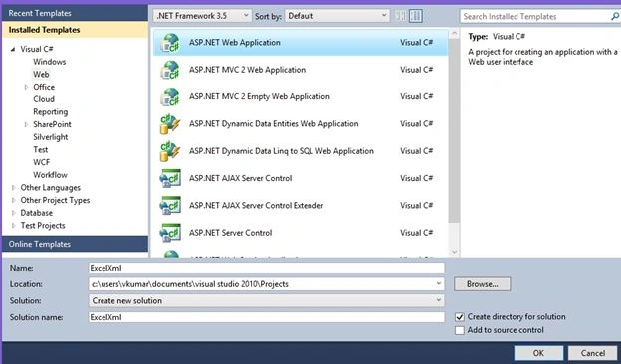Select the WCF category
Screen dimensions: 621x364
click(41, 162)
